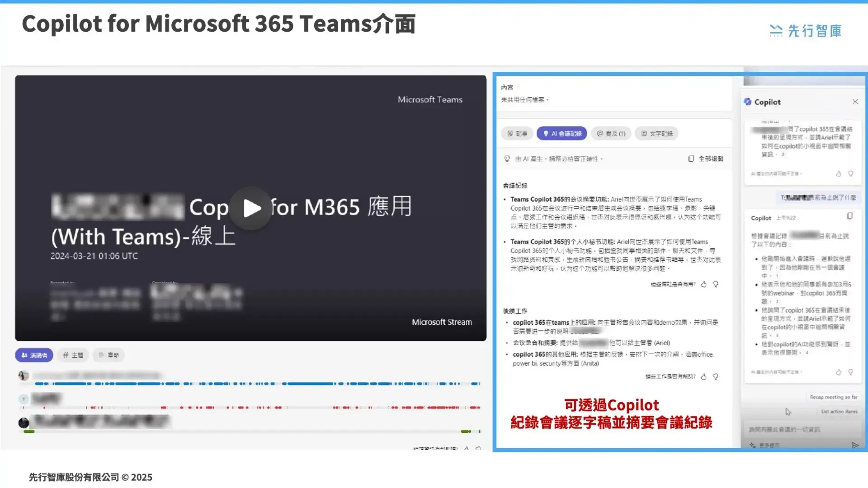
Task: Thumbs up the 後續工作 follow-up tasks
Action: (703, 376)
